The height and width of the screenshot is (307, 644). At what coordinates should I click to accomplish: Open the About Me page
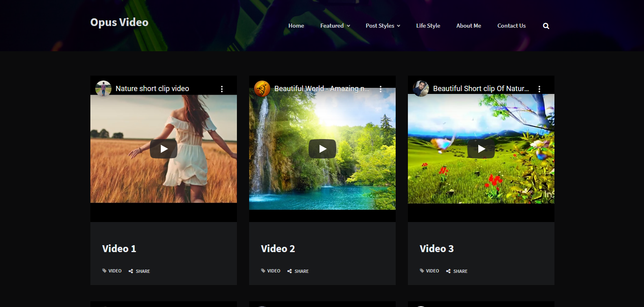(469, 26)
